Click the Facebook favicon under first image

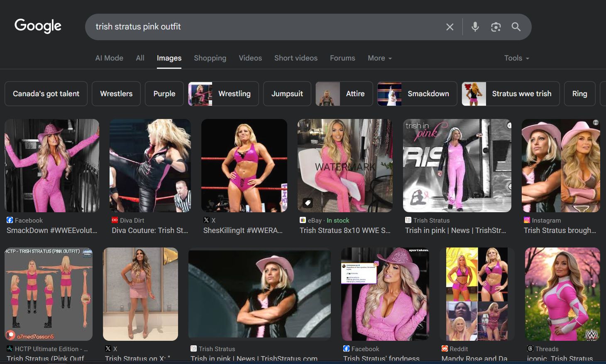click(x=10, y=220)
